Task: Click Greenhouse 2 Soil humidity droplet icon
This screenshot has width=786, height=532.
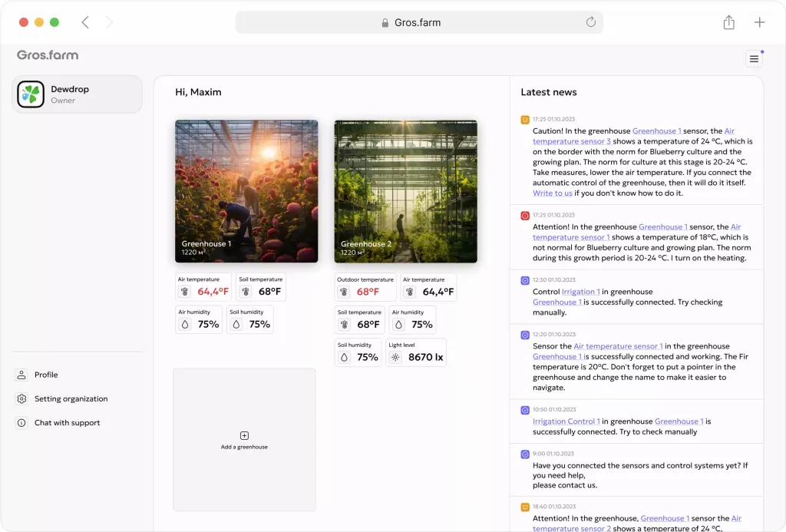Action: pos(344,358)
